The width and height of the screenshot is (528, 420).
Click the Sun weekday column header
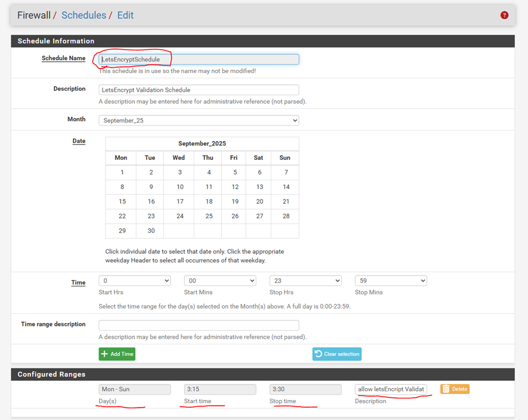coord(285,157)
